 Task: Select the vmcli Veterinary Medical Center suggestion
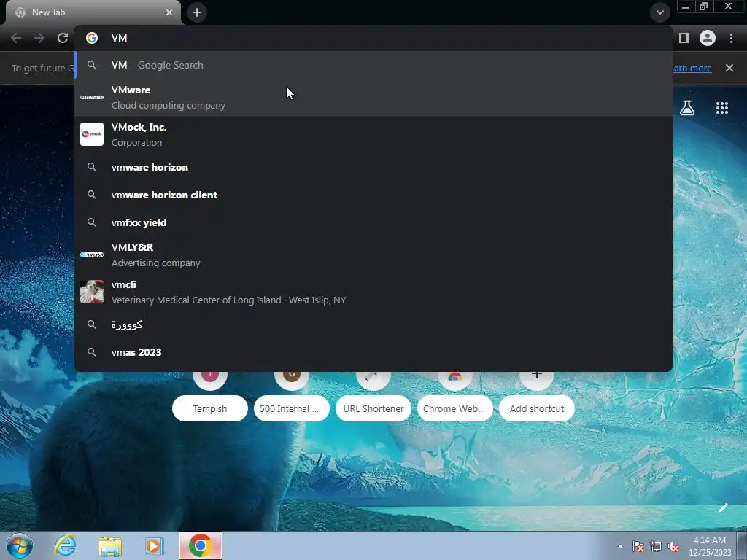[373, 292]
